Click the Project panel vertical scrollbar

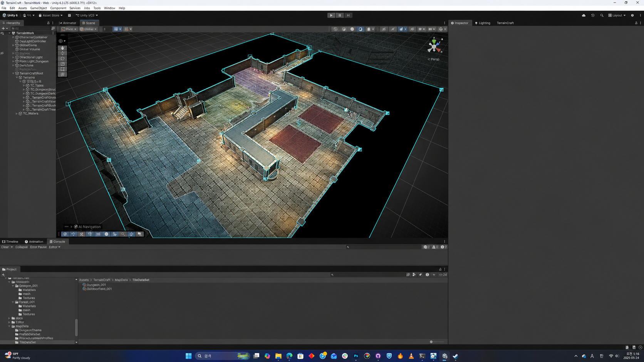(x=76, y=327)
